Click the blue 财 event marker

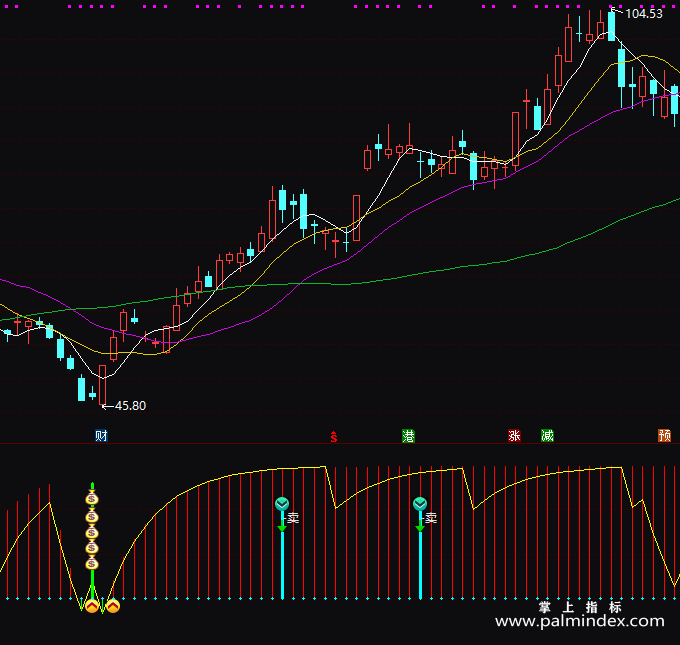[x=101, y=435]
